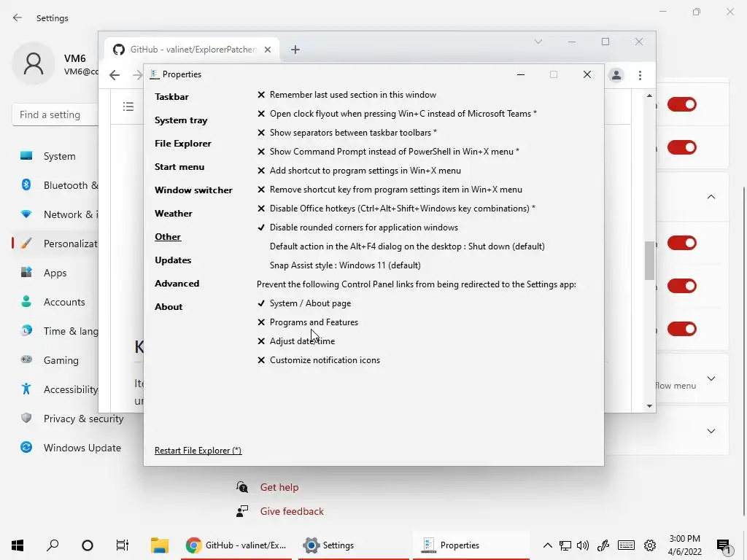
Task: Go to the Start menu section
Action: click(x=179, y=167)
